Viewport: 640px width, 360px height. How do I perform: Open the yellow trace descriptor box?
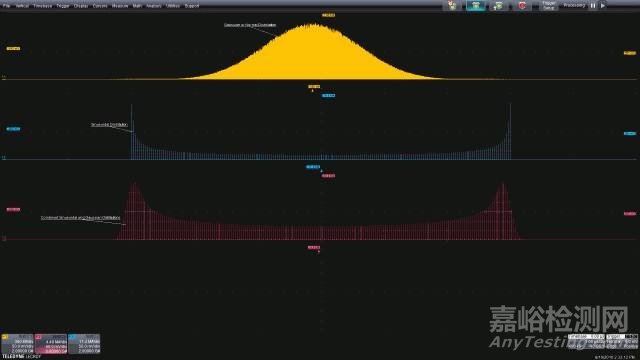17,344
